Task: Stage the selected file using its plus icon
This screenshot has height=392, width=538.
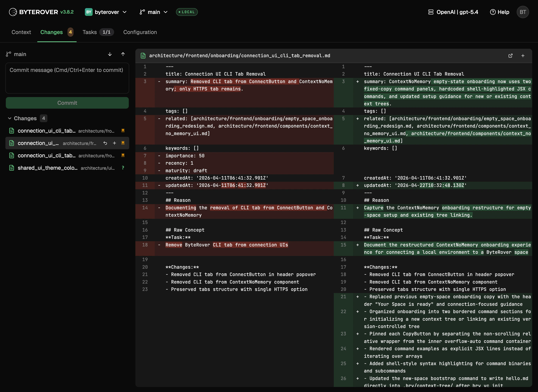Action: (x=114, y=143)
